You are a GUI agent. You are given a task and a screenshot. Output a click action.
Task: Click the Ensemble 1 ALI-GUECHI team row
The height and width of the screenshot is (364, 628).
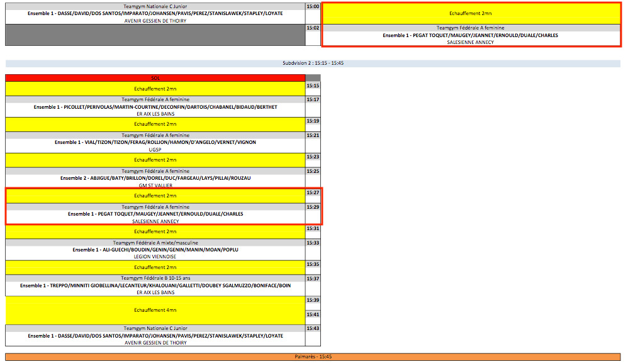click(155, 250)
